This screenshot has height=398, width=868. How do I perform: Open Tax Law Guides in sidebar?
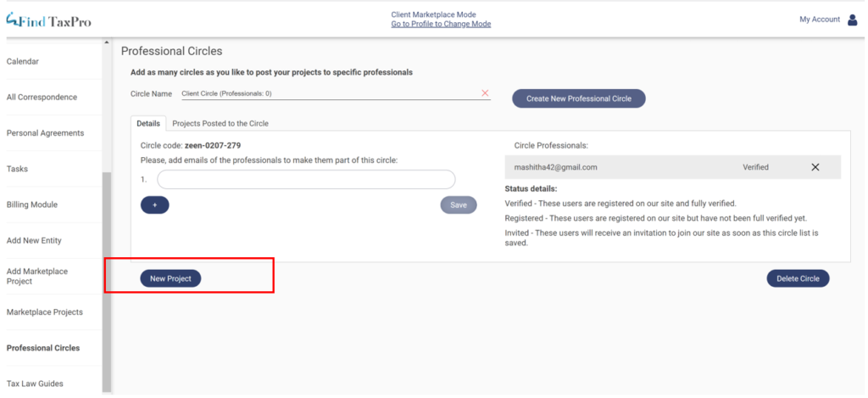(35, 384)
